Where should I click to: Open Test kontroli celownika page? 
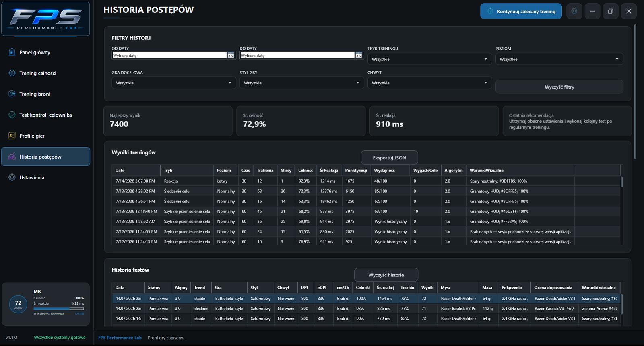[x=45, y=115]
